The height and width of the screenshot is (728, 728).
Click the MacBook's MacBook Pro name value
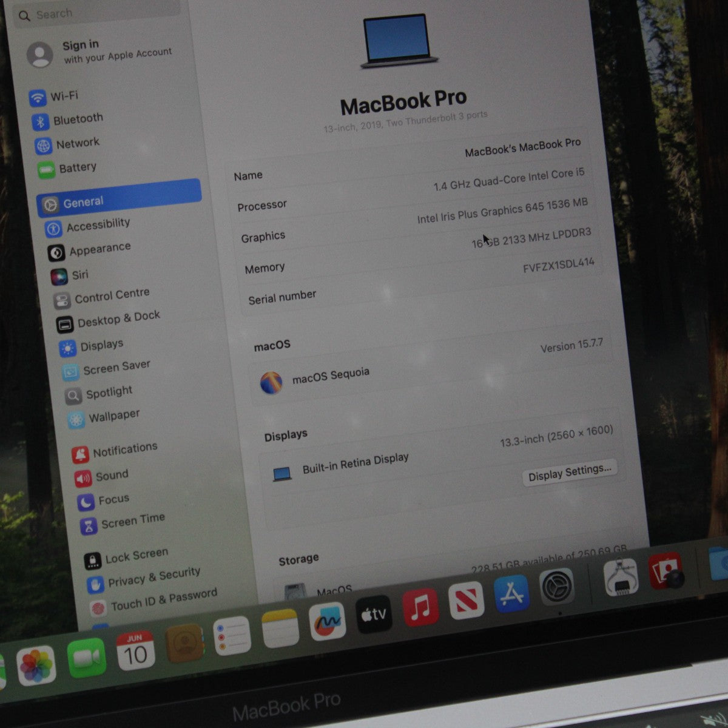(523, 147)
